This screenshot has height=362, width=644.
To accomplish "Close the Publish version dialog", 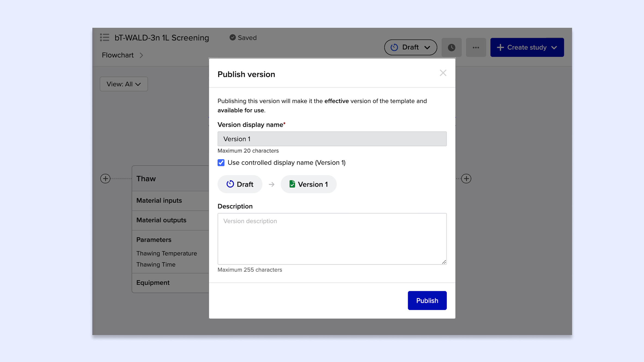I will [443, 73].
